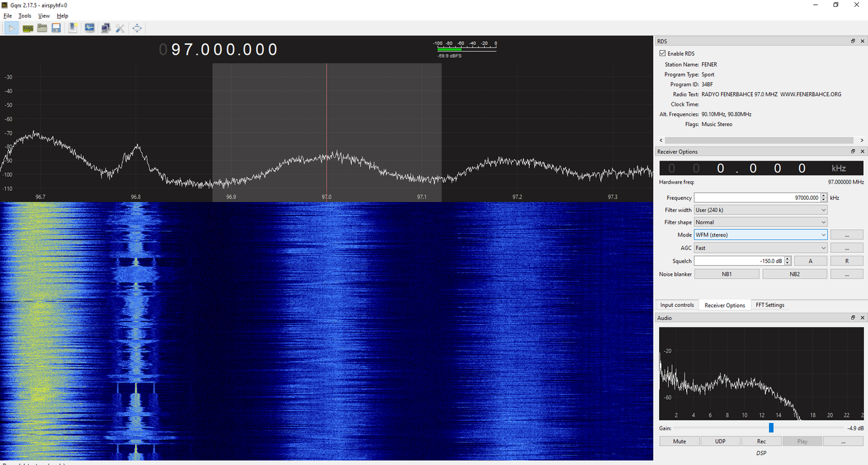
Task: Open the Filter shape dropdown
Action: click(760, 222)
